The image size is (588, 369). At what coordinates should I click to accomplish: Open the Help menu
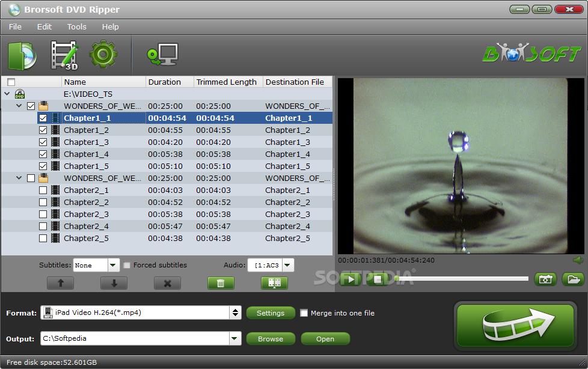[110, 26]
